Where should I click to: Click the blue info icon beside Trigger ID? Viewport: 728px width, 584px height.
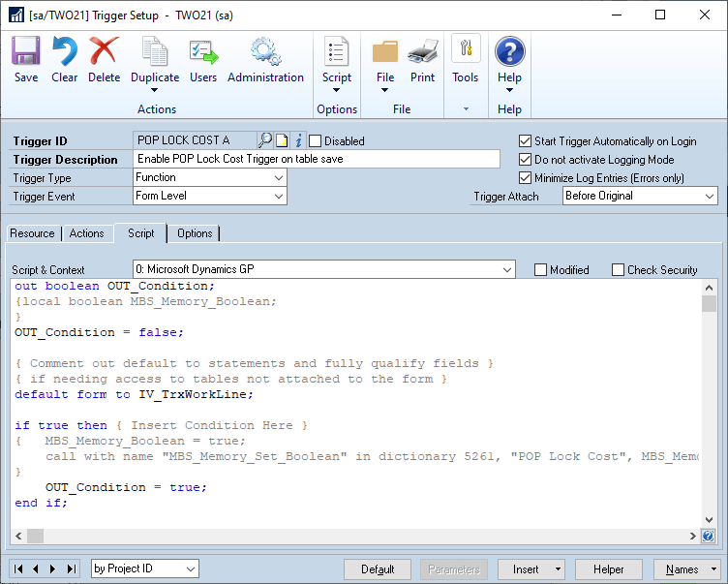298,139
